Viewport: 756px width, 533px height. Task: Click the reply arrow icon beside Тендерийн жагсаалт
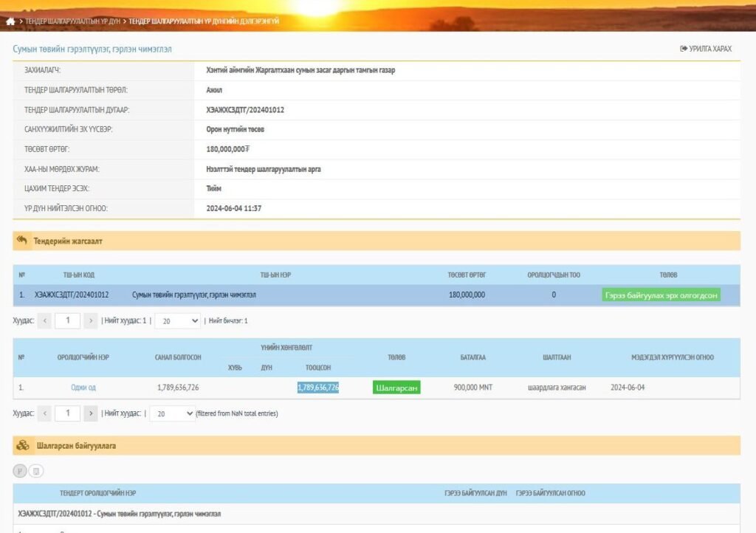21,241
